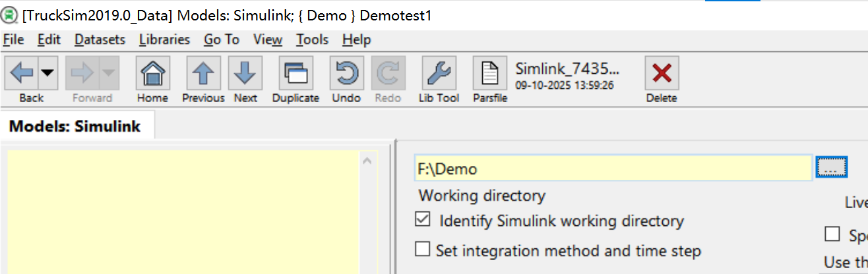
Task: Browse for working directory with ... button
Action: coord(831,168)
